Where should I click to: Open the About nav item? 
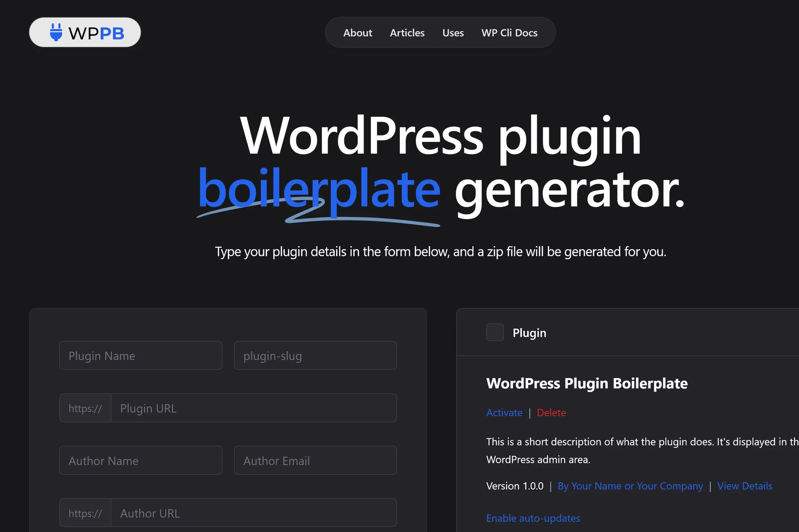point(358,33)
